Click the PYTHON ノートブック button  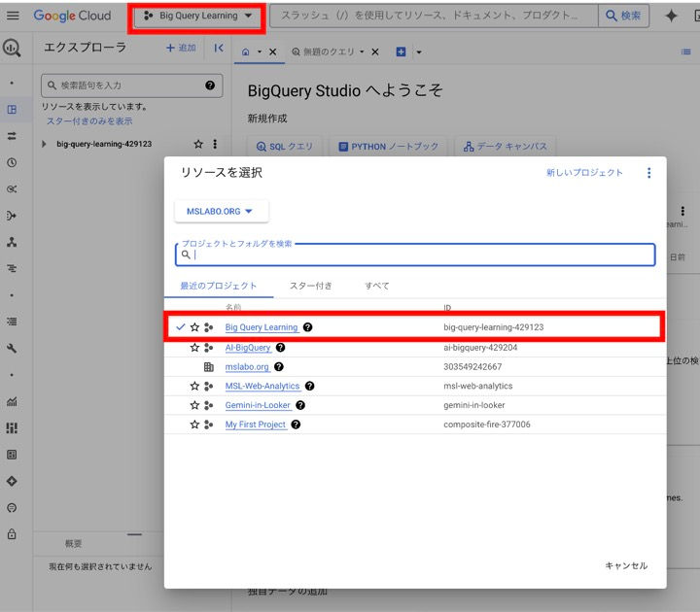coord(388,147)
